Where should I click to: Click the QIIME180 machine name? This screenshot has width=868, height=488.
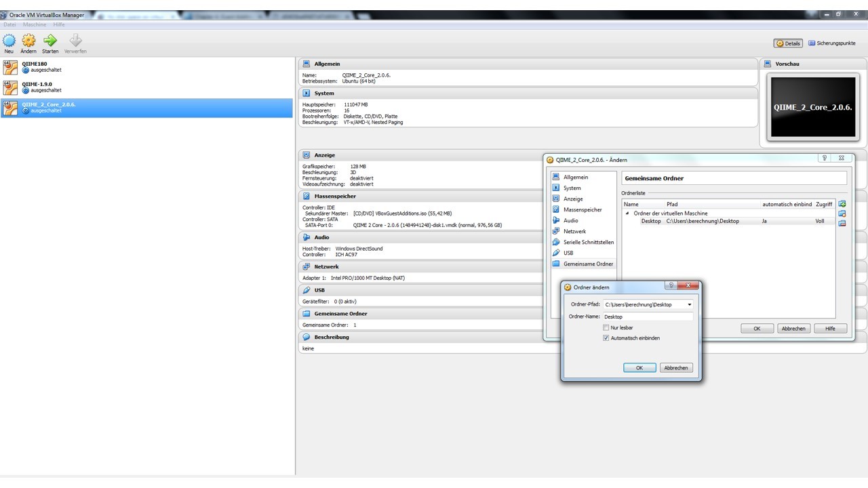coord(35,64)
